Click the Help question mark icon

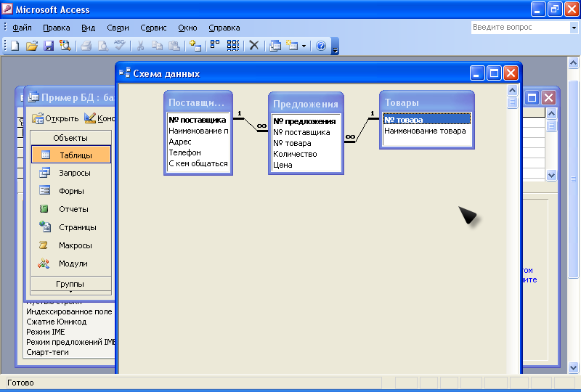(x=321, y=46)
